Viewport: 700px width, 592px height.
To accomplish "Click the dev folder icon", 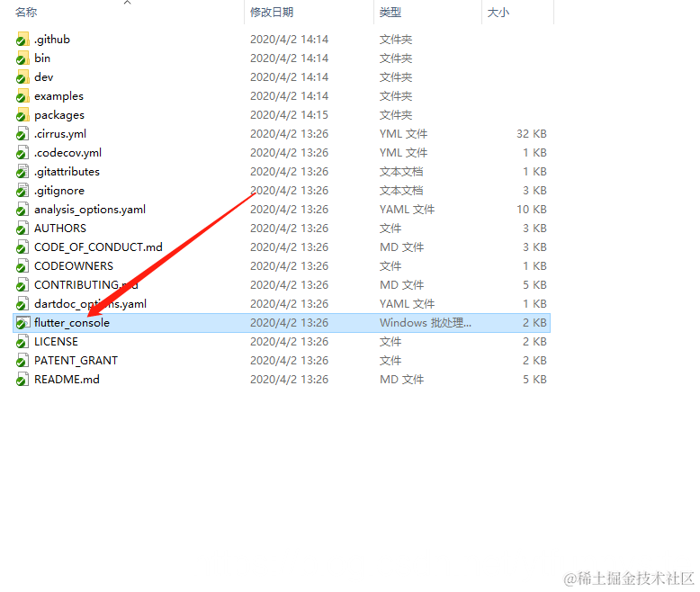I will (22, 77).
